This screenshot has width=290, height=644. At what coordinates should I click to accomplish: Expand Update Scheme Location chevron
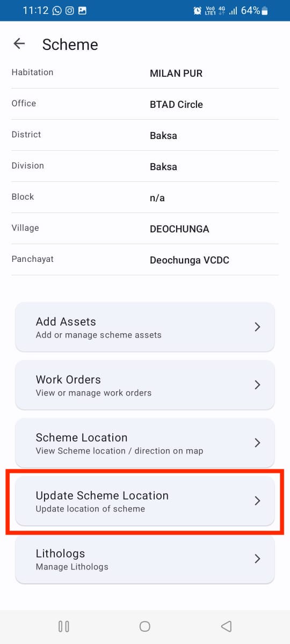coord(257,501)
